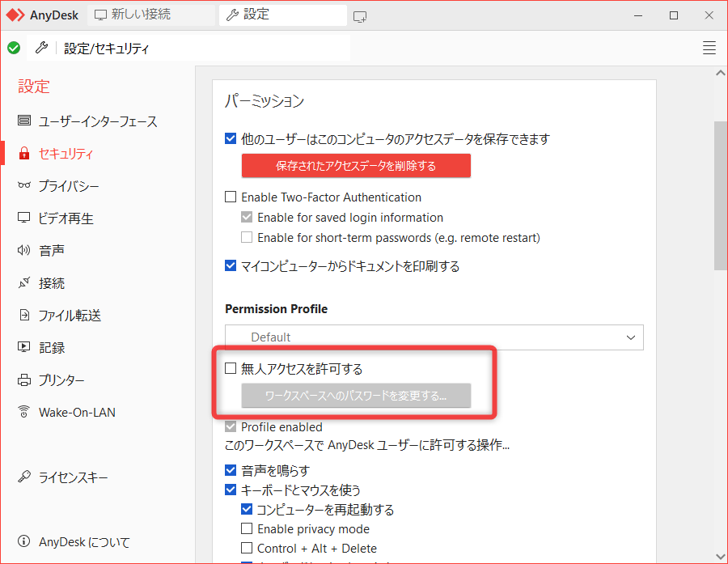This screenshot has height=564, width=728.
Task: Click the パーミッション section heading
Action: coord(265,101)
